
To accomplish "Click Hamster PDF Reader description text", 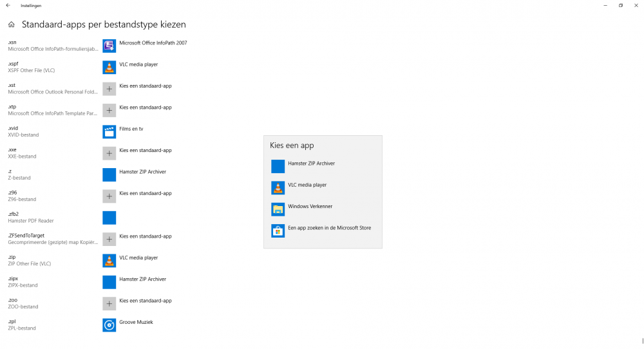I will click(x=31, y=221).
